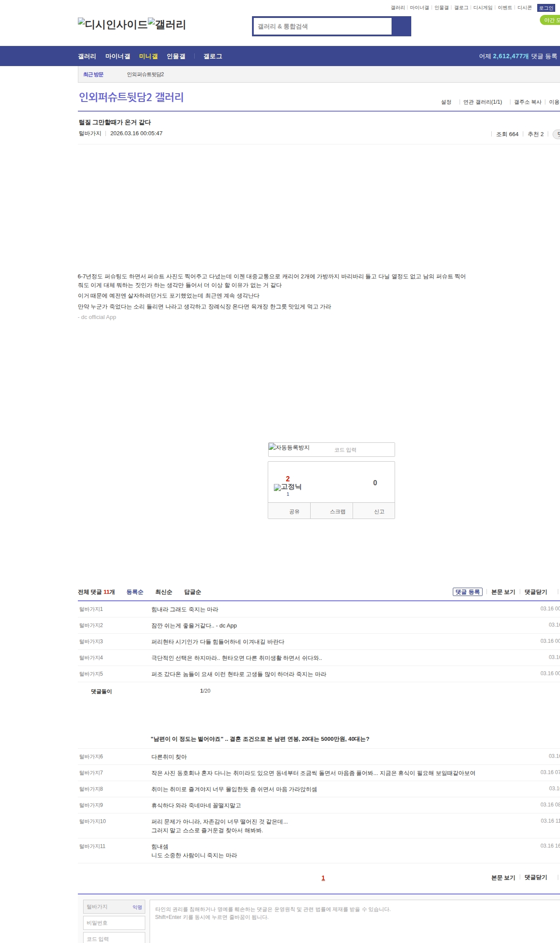This screenshot has width=560, height=943.
Task: Open the 인외퍼슈트뒷담2 갤러리 title link
Action: (131, 97)
